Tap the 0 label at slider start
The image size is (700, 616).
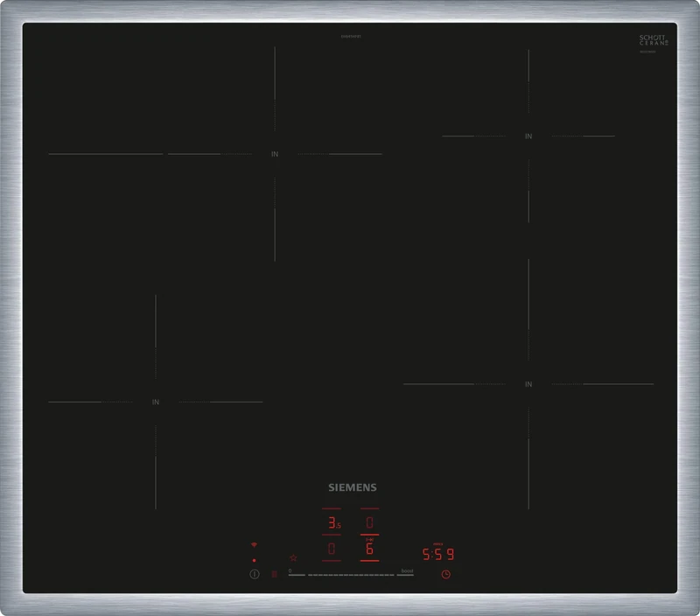click(x=290, y=570)
